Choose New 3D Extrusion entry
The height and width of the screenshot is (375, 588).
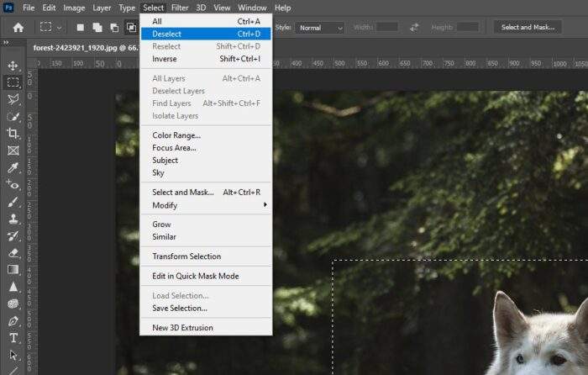tap(206, 328)
